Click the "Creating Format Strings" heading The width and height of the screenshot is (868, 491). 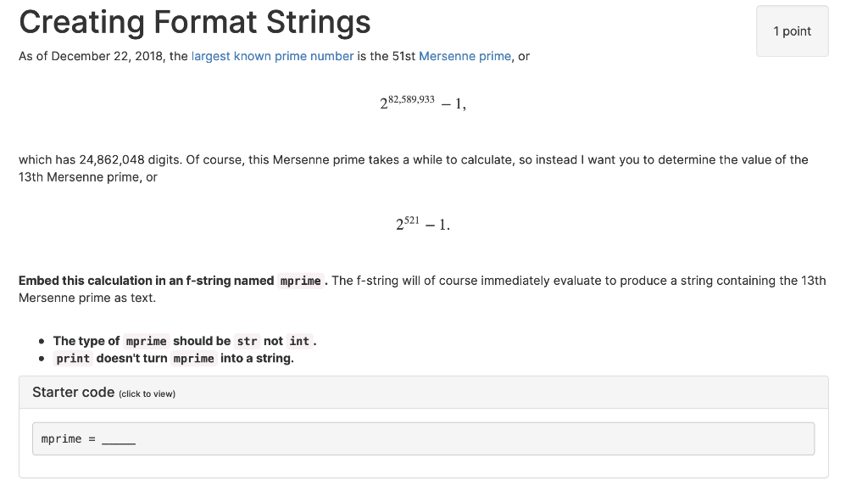click(x=195, y=22)
